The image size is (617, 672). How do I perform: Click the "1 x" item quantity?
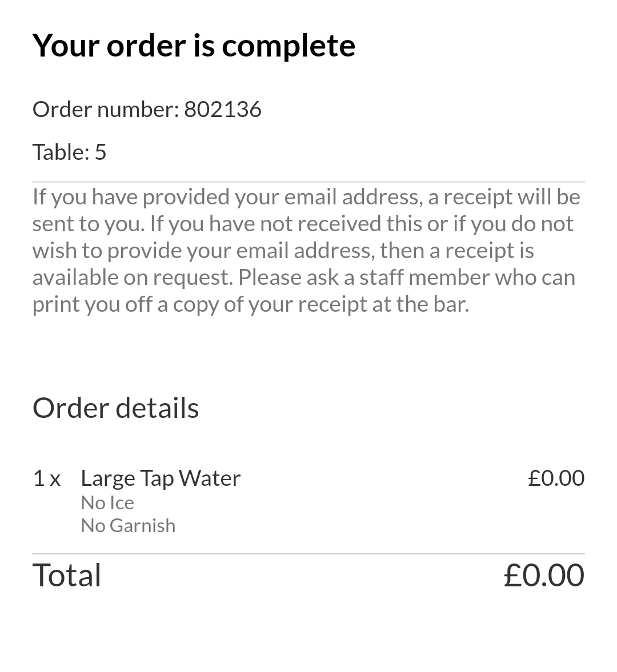(46, 478)
